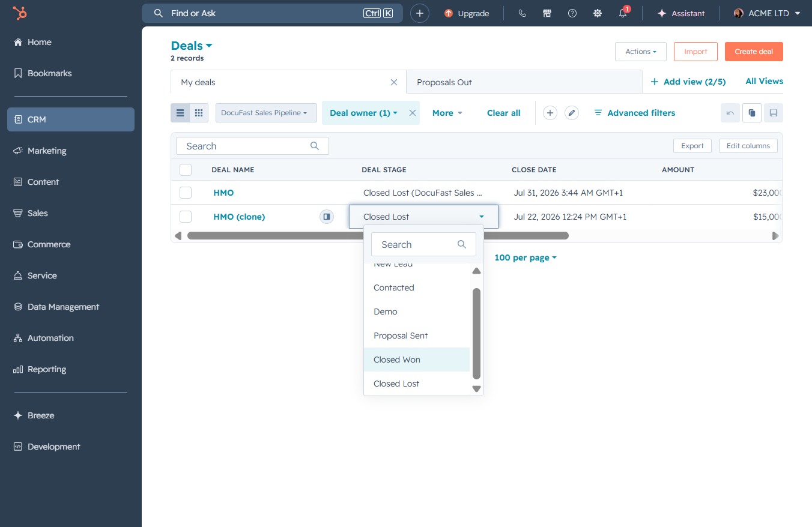Viewport: 812px width, 527px height.
Task: Click the Edit columns button
Action: (x=748, y=146)
